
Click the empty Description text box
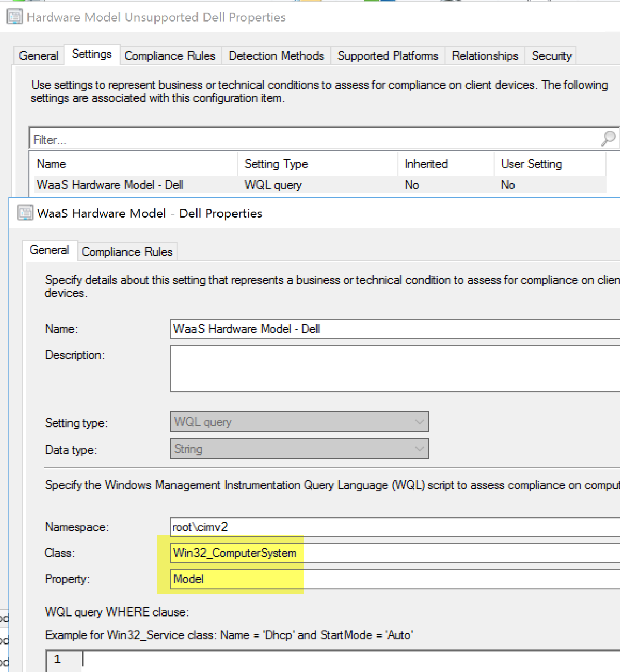point(393,368)
